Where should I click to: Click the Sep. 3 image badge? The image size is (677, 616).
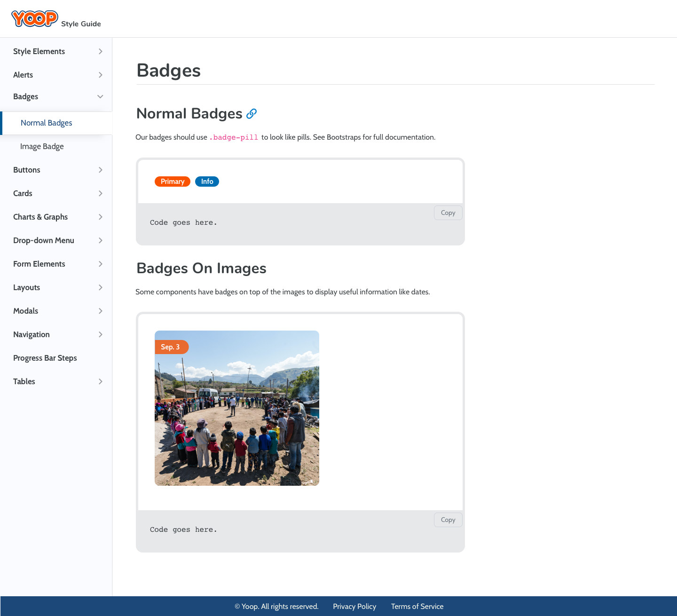click(172, 347)
